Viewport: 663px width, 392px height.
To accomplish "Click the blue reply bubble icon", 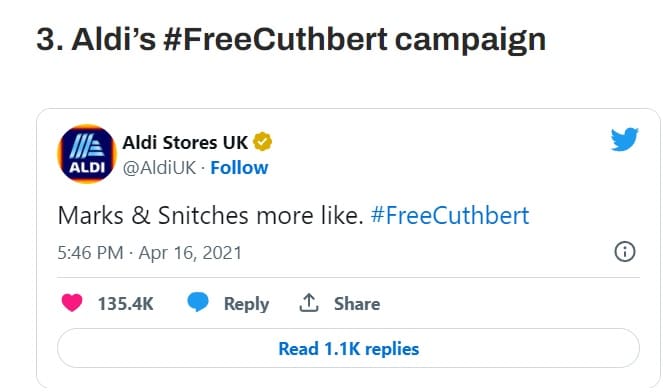I will (x=198, y=302).
